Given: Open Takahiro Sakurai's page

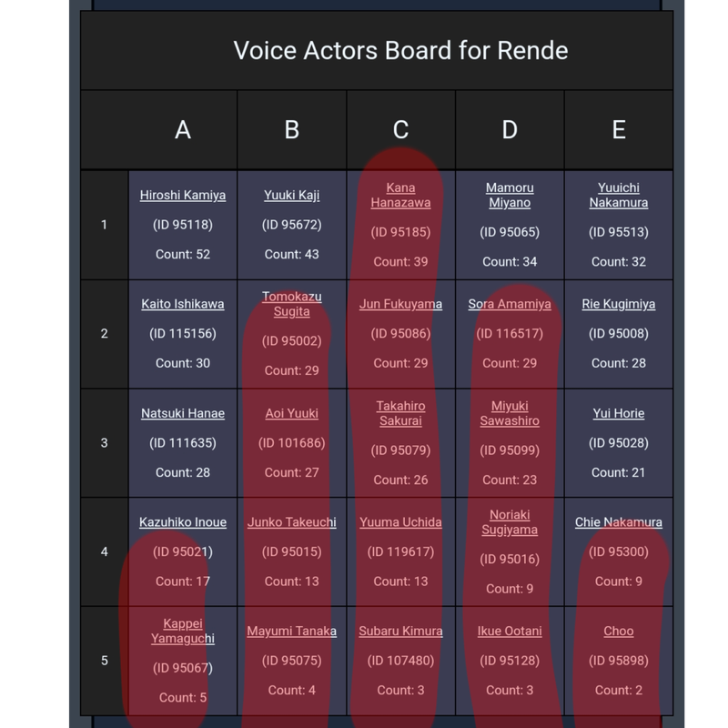Looking at the screenshot, I should (x=400, y=413).
